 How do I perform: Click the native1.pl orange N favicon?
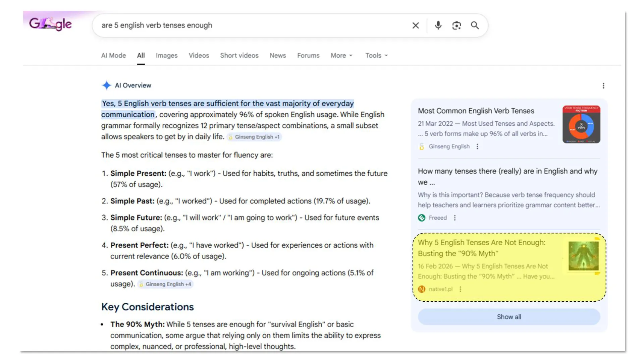coord(422,289)
